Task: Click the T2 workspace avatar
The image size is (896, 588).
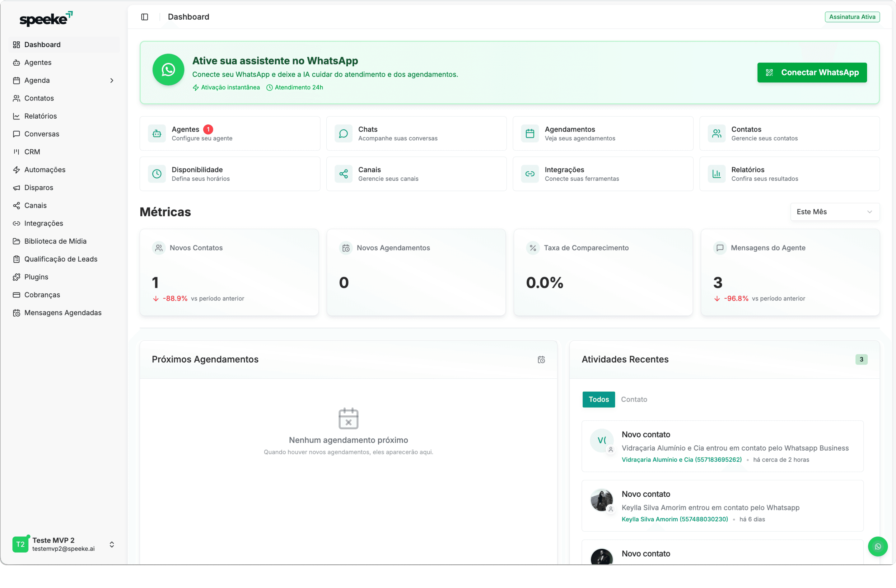Action: click(20, 545)
